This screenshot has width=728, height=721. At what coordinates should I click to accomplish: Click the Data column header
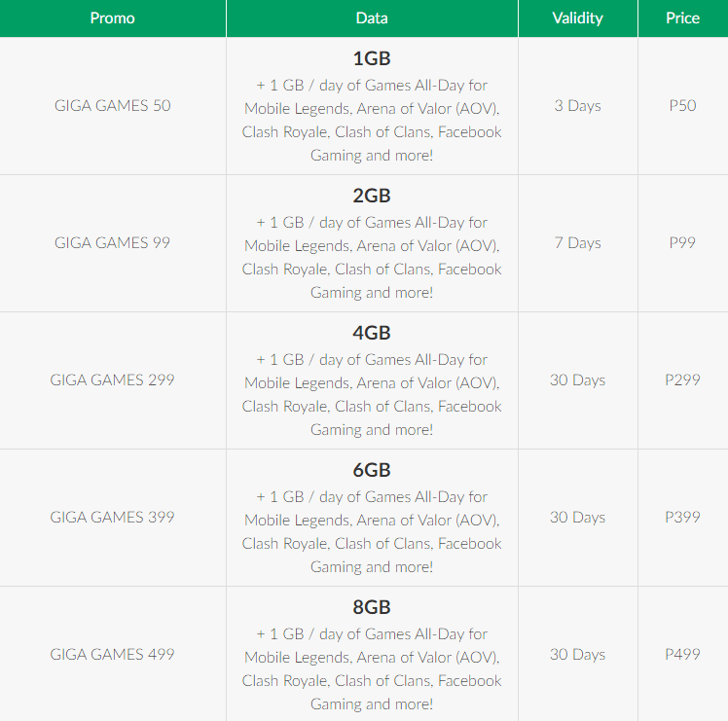372,18
